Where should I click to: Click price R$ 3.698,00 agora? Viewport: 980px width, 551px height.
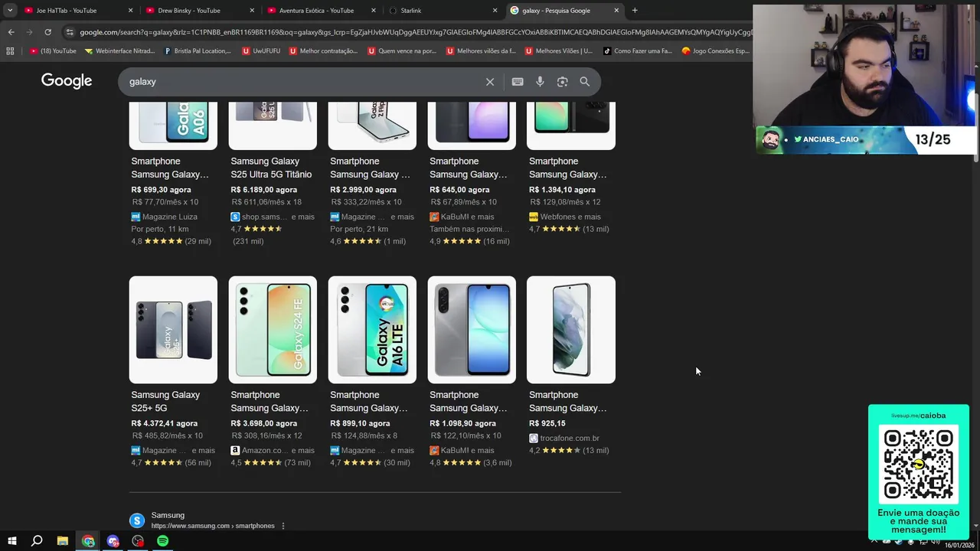263,423
